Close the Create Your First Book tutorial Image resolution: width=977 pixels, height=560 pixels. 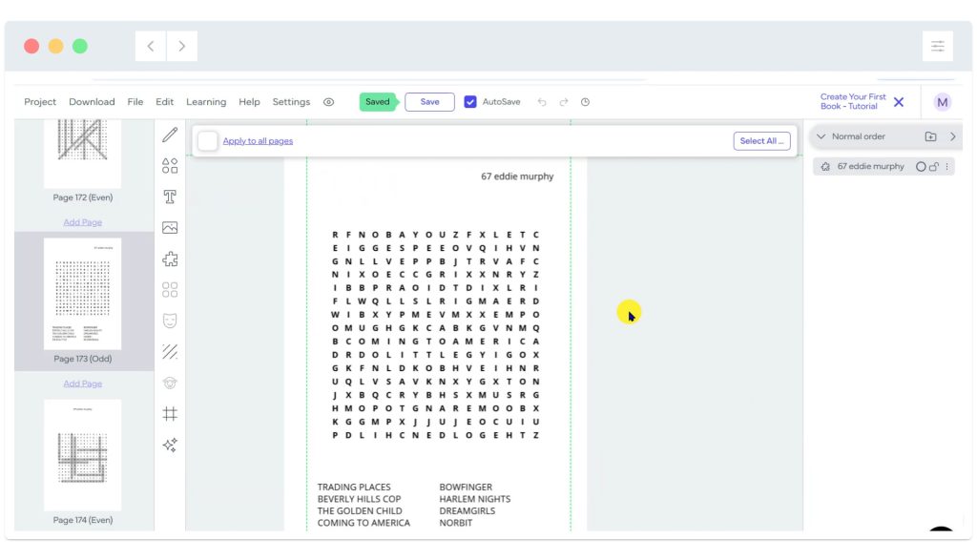click(899, 102)
